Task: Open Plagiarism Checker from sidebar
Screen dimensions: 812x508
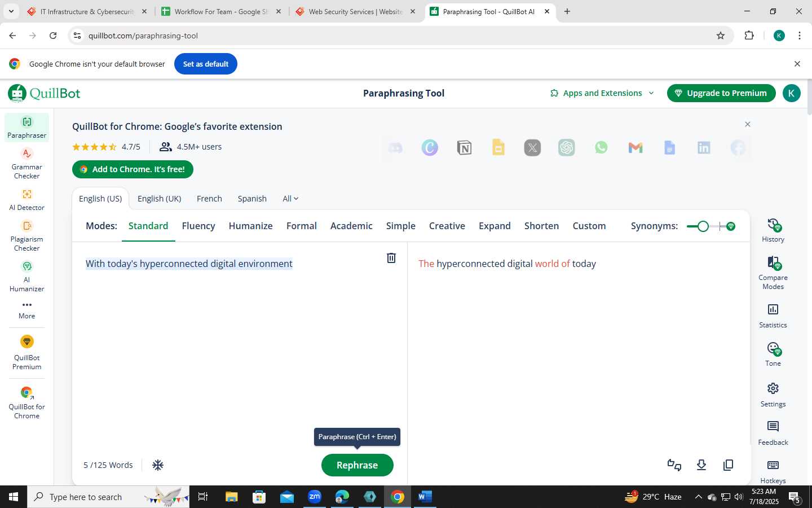Action: (x=27, y=236)
